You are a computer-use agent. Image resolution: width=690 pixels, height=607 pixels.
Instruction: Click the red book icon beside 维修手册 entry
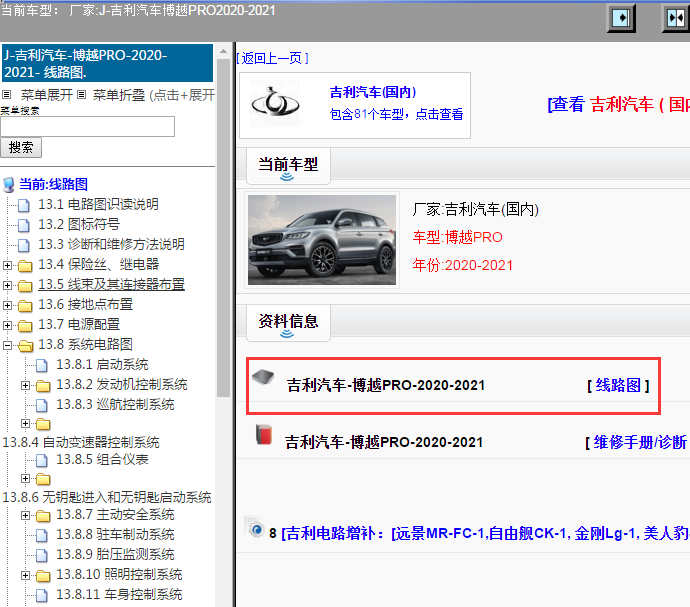[x=264, y=434]
